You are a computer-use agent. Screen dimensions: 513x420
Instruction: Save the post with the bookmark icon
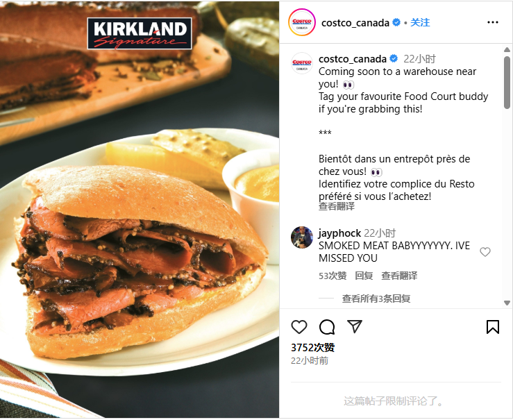point(493,327)
